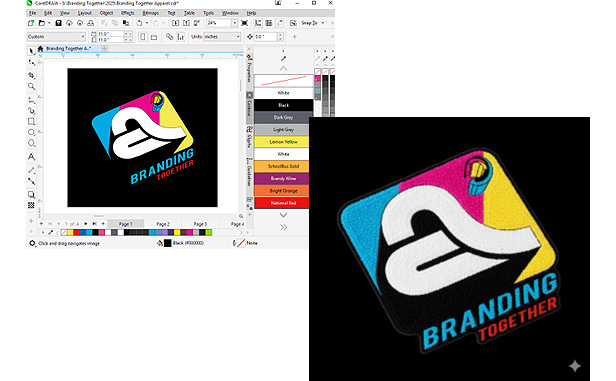Click the embroidered patch preview image
The width and height of the screenshot is (616, 381).
[449, 249]
